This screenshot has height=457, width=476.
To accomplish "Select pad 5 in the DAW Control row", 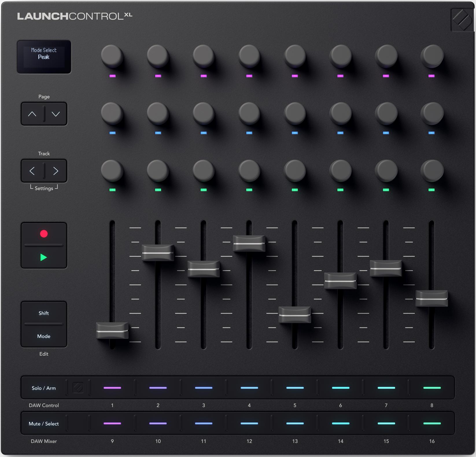I will click(295, 388).
